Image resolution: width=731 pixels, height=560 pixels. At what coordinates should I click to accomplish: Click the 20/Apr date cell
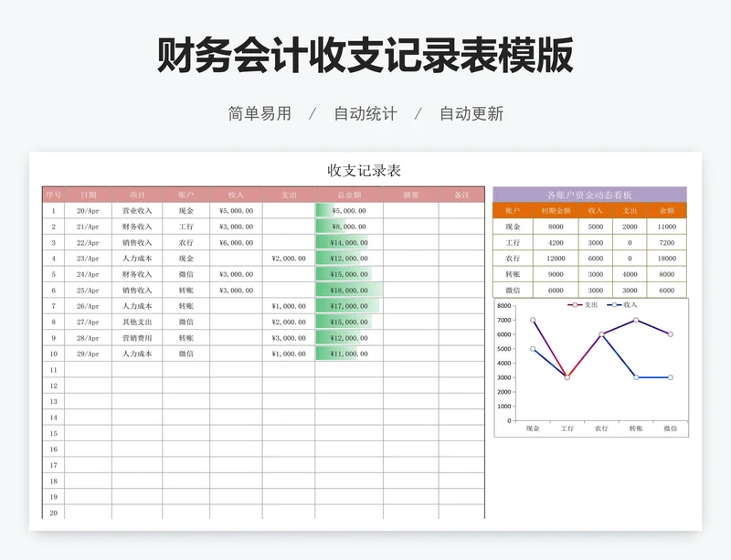pyautogui.click(x=88, y=211)
